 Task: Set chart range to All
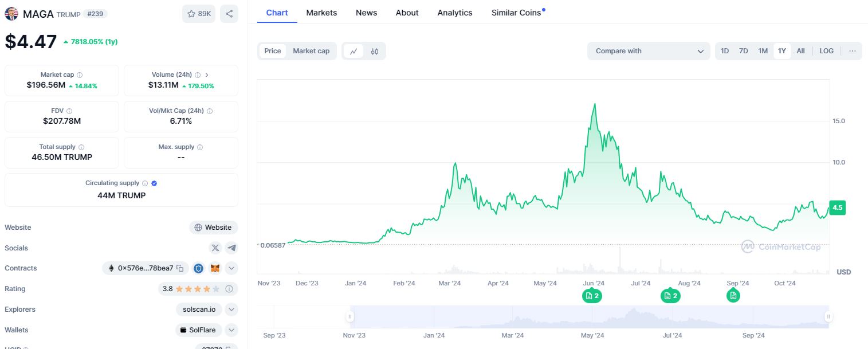click(x=800, y=51)
